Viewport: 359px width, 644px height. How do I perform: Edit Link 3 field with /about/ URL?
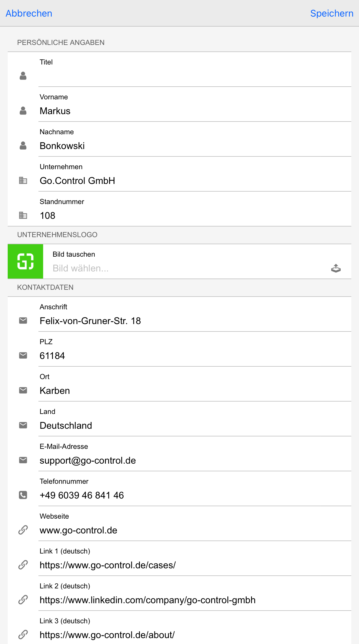(x=195, y=635)
